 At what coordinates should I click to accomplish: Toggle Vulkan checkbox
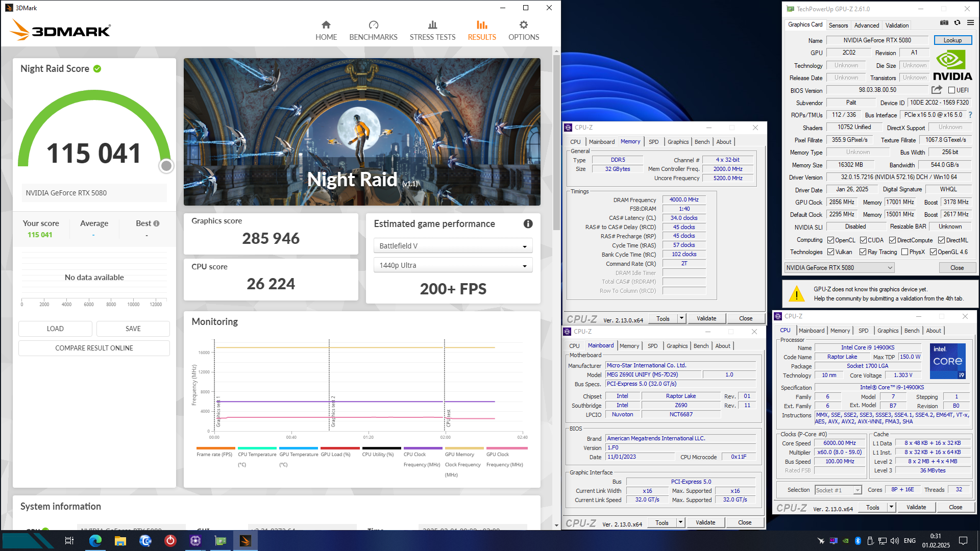(x=830, y=252)
